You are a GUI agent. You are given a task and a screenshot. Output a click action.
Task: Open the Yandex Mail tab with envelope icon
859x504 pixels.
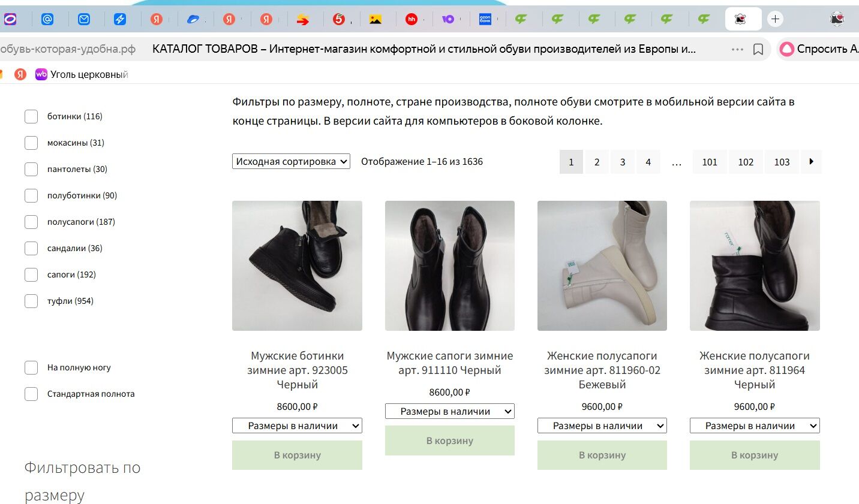click(x=85, y=19)
